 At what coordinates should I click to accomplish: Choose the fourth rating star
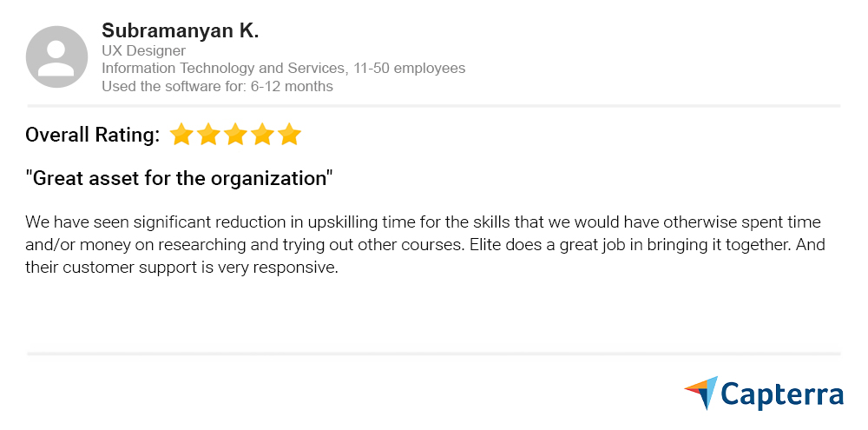pyautogui.click(x=262, y=135)
